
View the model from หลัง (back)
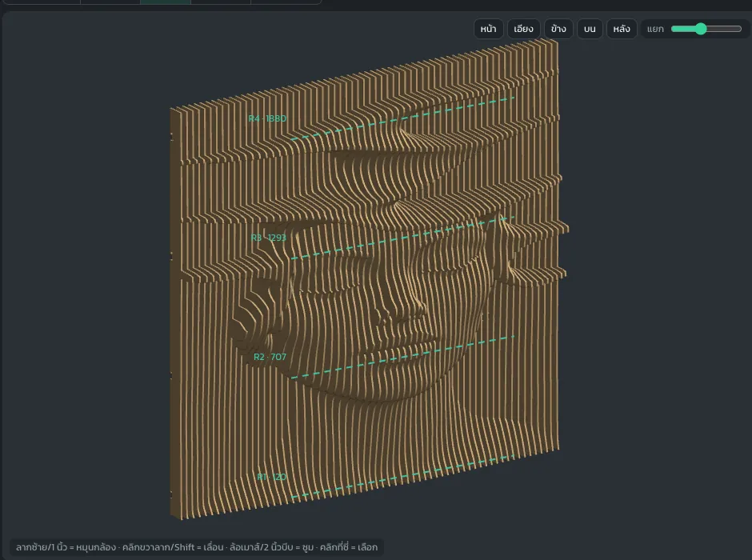(622, 29)
